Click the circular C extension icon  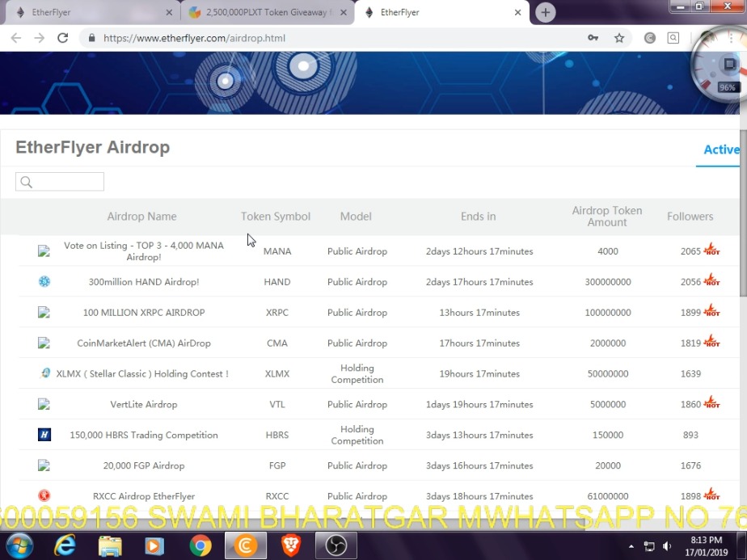click(x=650, y=38)
